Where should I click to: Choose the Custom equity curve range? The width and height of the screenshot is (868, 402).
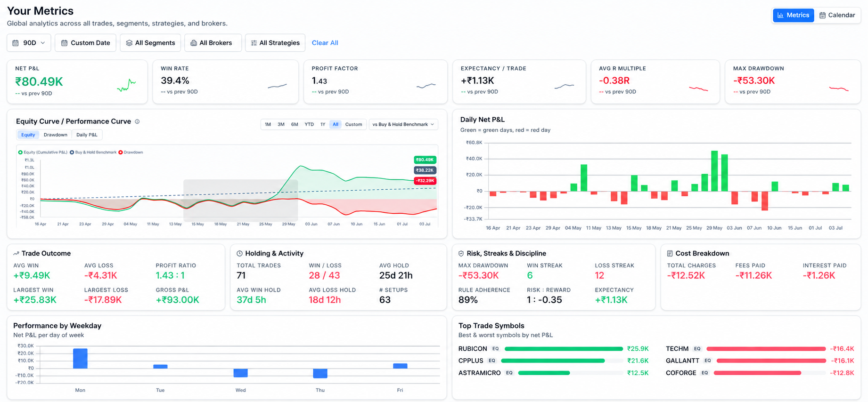[x=353, y=124]
